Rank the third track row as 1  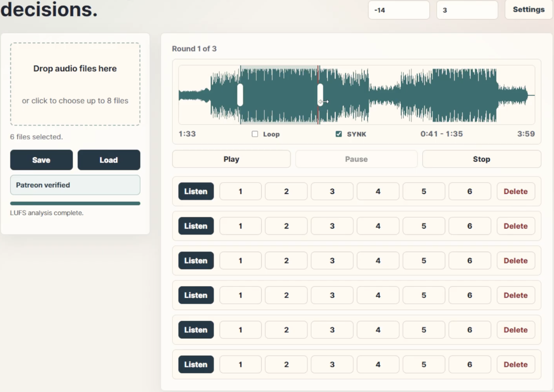click(240, 261)
